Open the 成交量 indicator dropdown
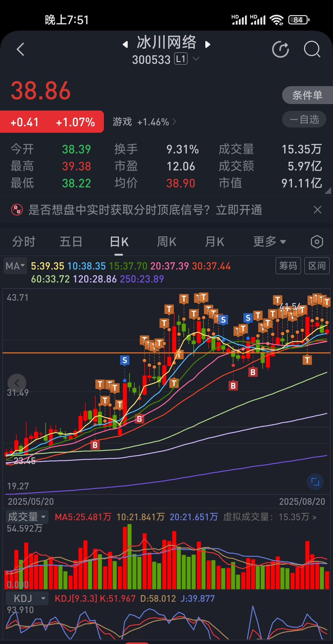The image size is (333, 644). 27,517
